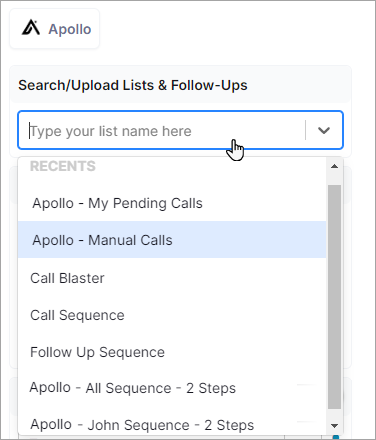Screen dimensions: 376x440
Task: Select Apollo - My Pending Calls list
Action: click(x=172, y=203)
